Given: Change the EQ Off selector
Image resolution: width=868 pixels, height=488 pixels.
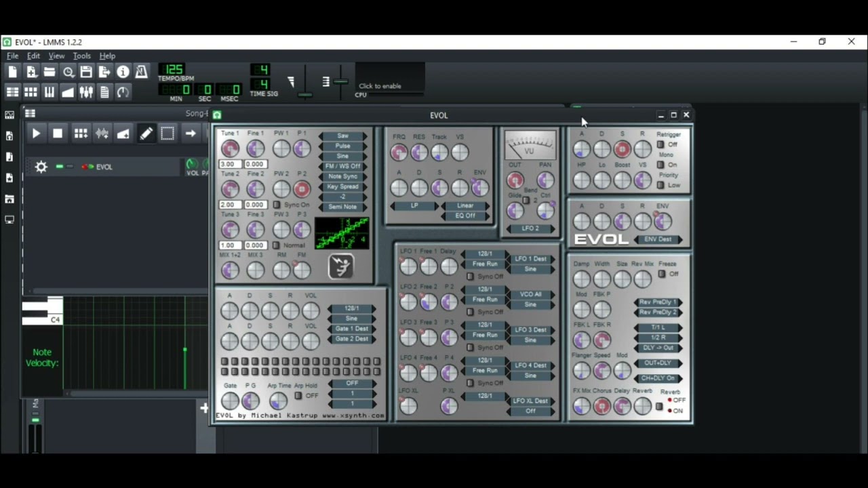Looking at the screenshot, I should [465, 216].
